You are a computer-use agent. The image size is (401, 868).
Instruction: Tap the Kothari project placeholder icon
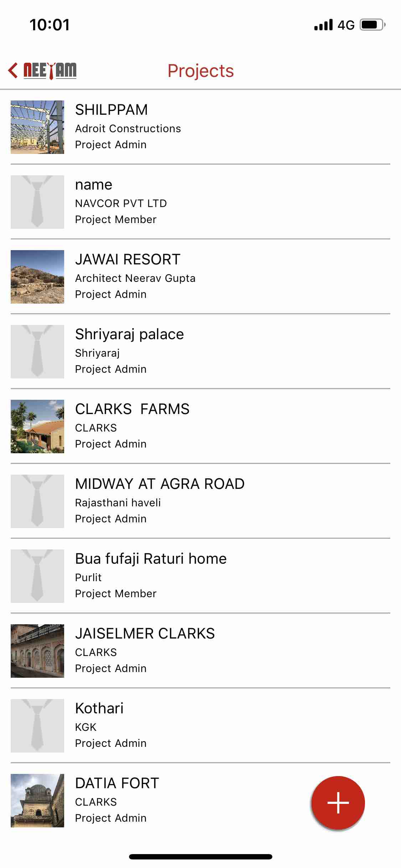point(37,726)
